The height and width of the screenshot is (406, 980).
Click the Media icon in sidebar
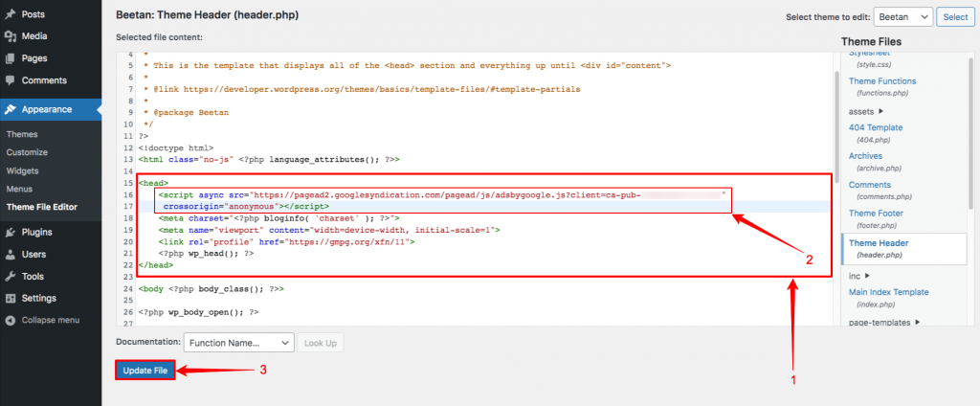click(x=10, y=36)
